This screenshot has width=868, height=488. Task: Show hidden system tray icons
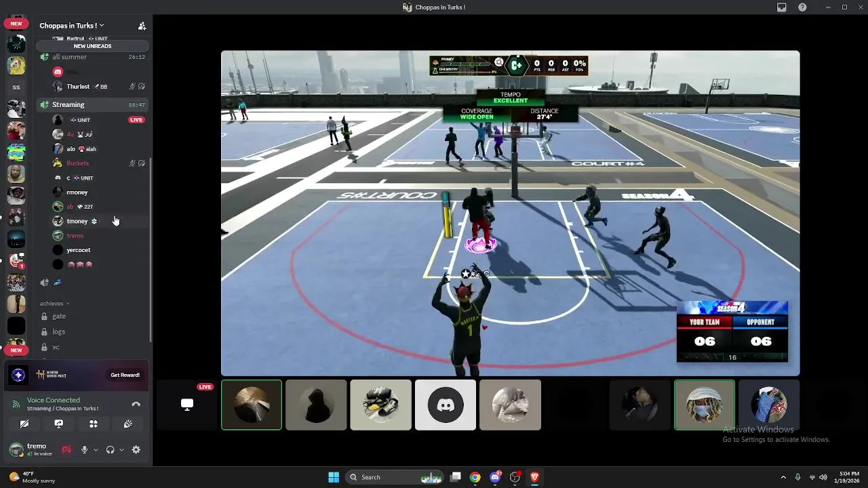pos(783,477)
